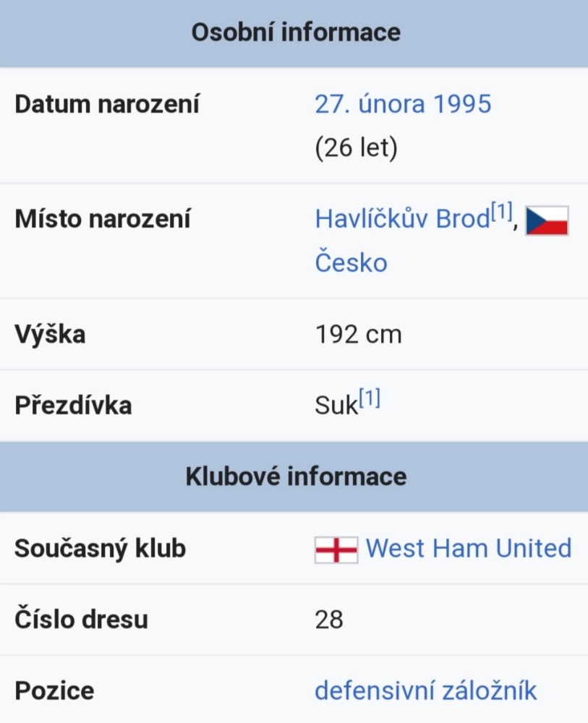This screenshot has width=588, height=723.
Task: Click the England flag icon
Action: pos(336,550)
